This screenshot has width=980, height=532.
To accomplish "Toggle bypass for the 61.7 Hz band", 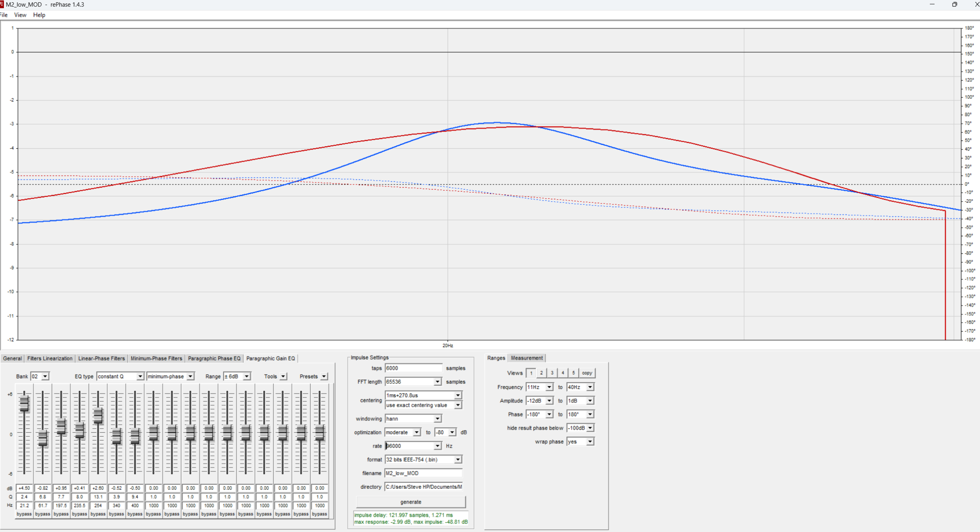I will pyautogui.click(x=42, y=514).
